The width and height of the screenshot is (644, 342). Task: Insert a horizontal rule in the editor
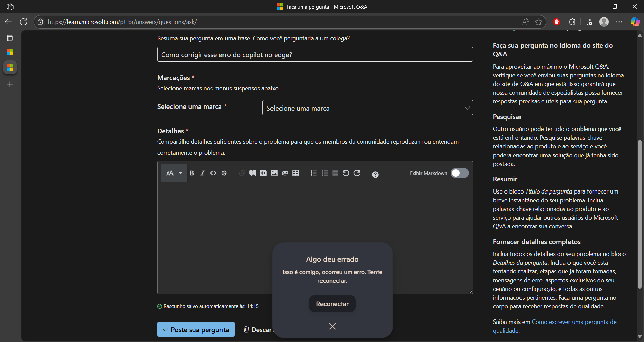pyautogui.click(x=335, y=173)
